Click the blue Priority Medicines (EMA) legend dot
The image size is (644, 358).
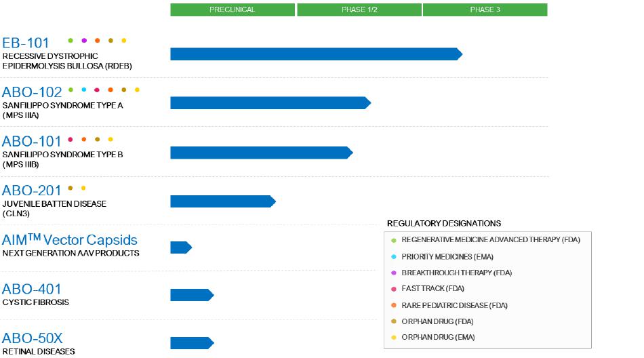(394, 256)
